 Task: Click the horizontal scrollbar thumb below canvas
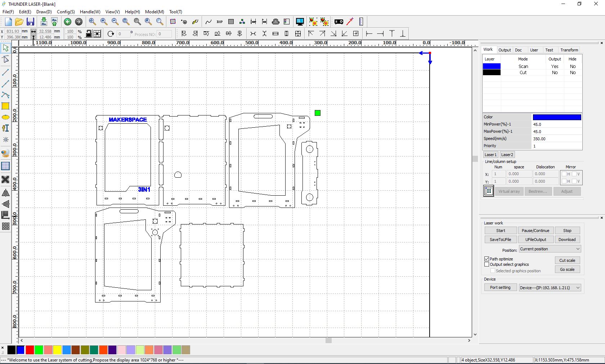tap(328, 340)
